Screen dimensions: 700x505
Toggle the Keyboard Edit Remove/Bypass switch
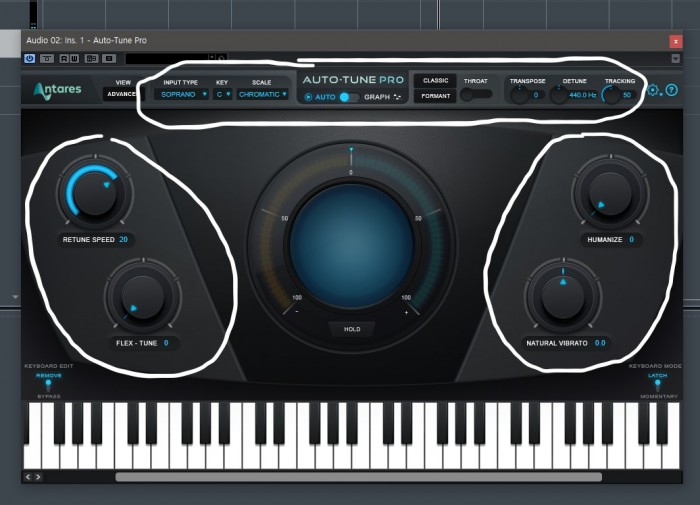pyautogui.click(x=48, y=385)
